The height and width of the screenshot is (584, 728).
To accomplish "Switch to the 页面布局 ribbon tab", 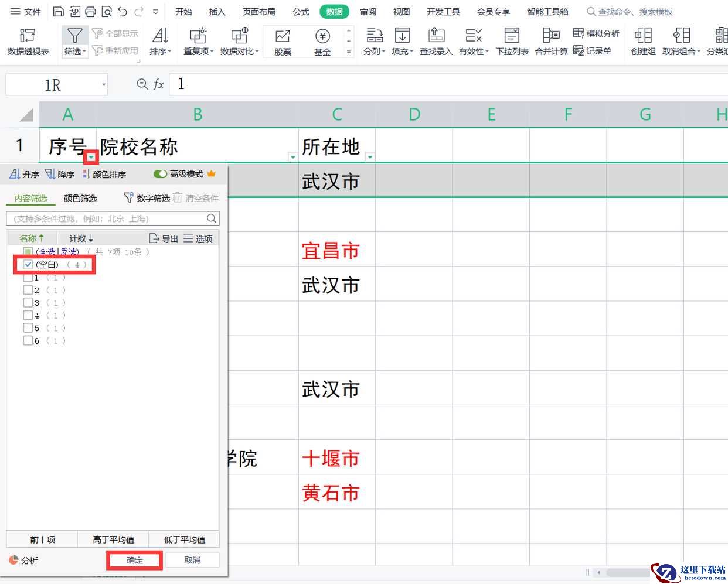I will pyautogui.click(x=259, y=12).
